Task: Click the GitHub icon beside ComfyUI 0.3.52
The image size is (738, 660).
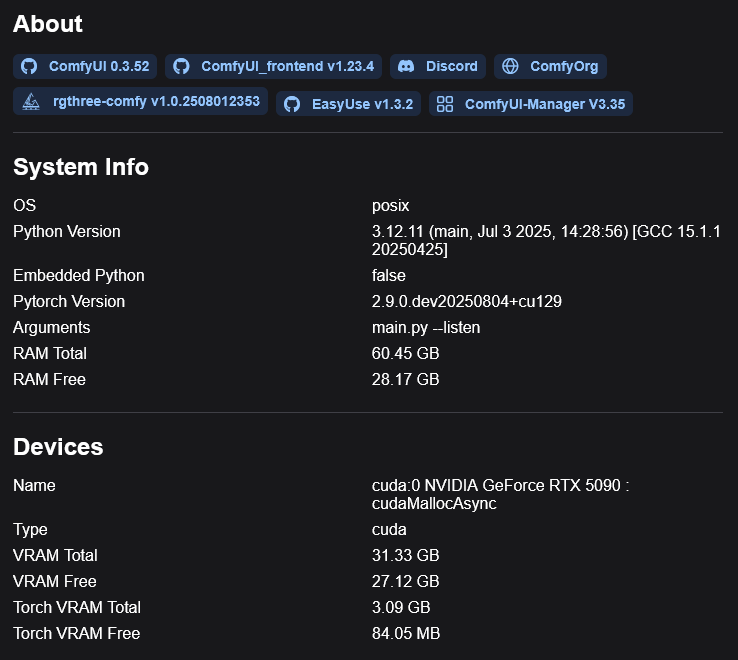Action: click(29, 67)
